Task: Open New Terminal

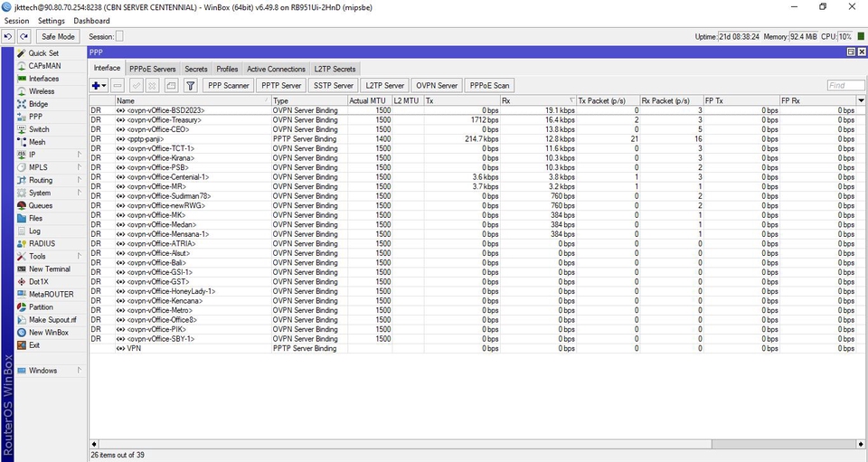Action: tap(49, 269)
